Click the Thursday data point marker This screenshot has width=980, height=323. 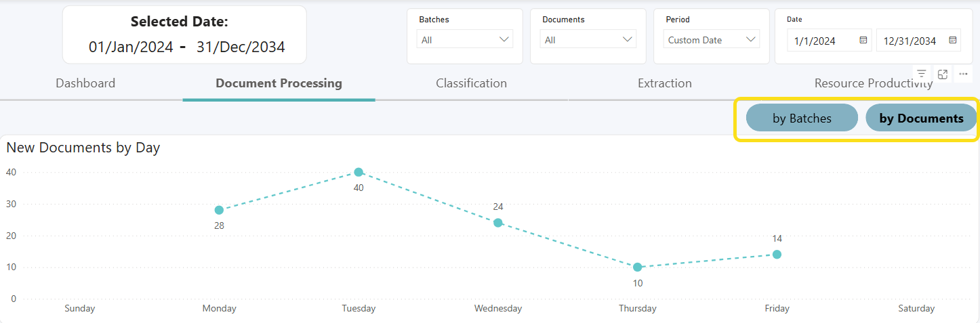638,267
